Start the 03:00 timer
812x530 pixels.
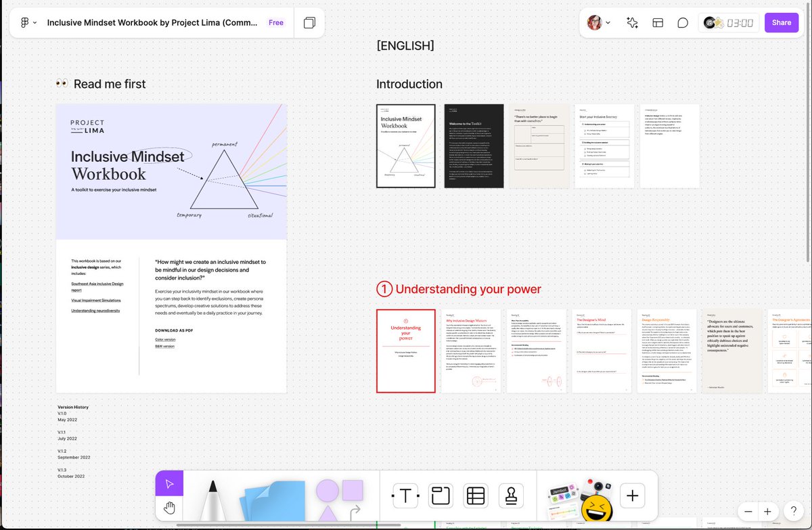coord(740,23)
